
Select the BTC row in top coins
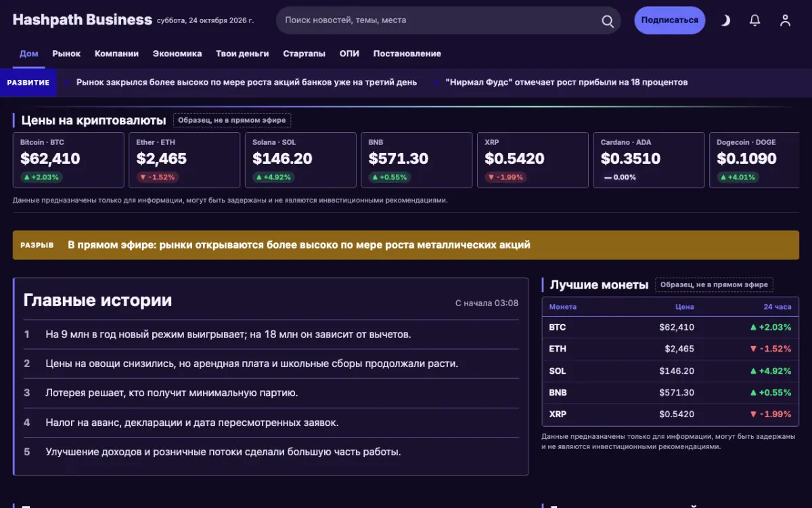671,327
